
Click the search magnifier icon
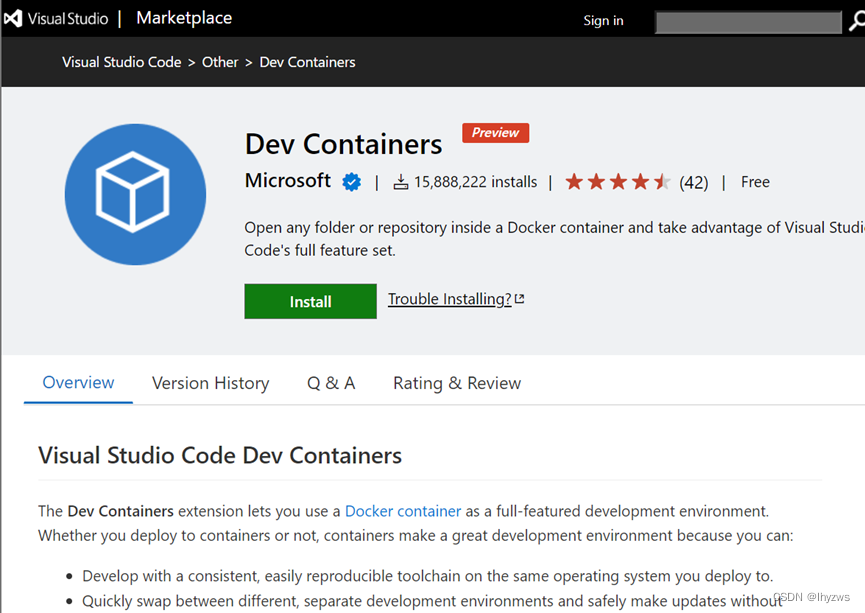[857, 22]
